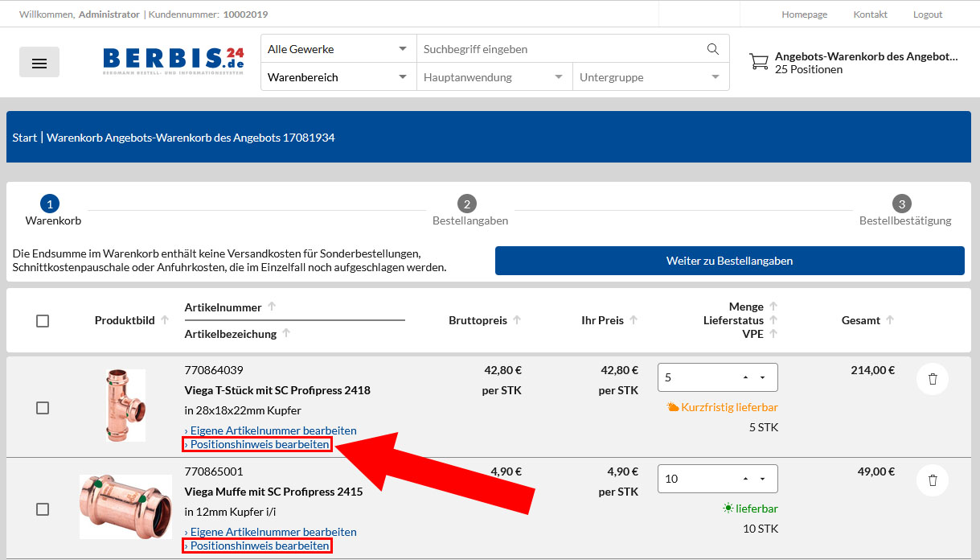Click total 214,00 € value
This screenshot has width=980, height=560.
pyautogui.click(x=873, y=370)
